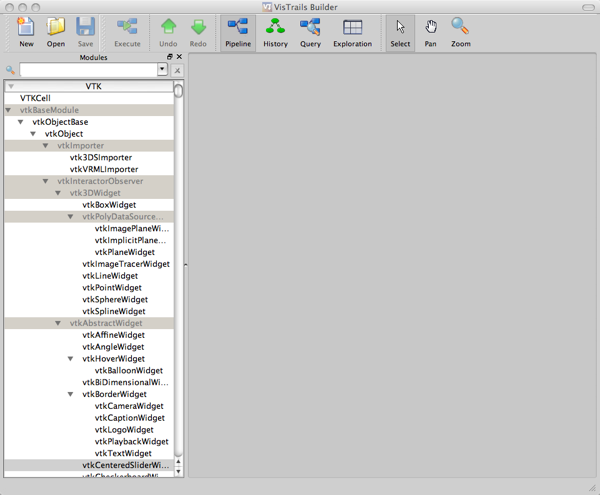Select the vtkBalloonWidget module
The width and height of the screenshot is (600, 495).
click(x=129, y=371)
